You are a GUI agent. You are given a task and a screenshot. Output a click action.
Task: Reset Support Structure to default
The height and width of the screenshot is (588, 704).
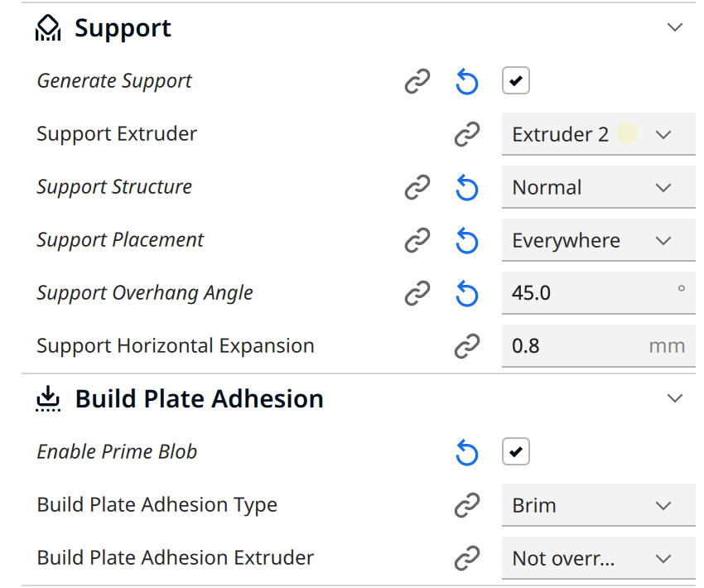tap(467, 188)
